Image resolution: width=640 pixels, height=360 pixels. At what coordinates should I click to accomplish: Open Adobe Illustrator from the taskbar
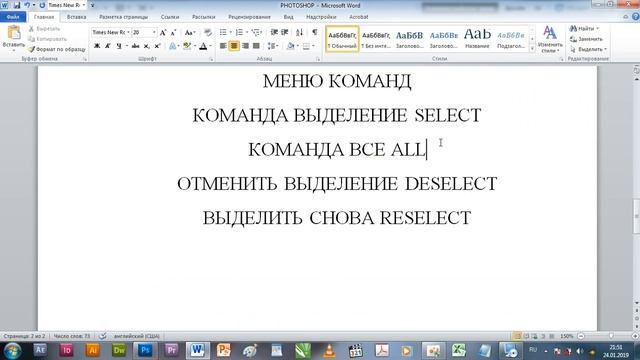pyautogui.click(x=93, y=350)
